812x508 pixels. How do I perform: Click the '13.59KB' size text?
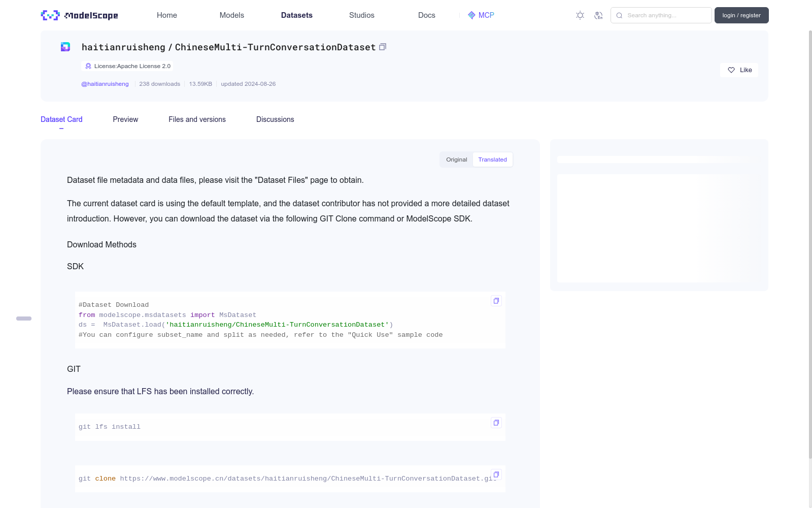pyautogui.click(x=200, y=84)
